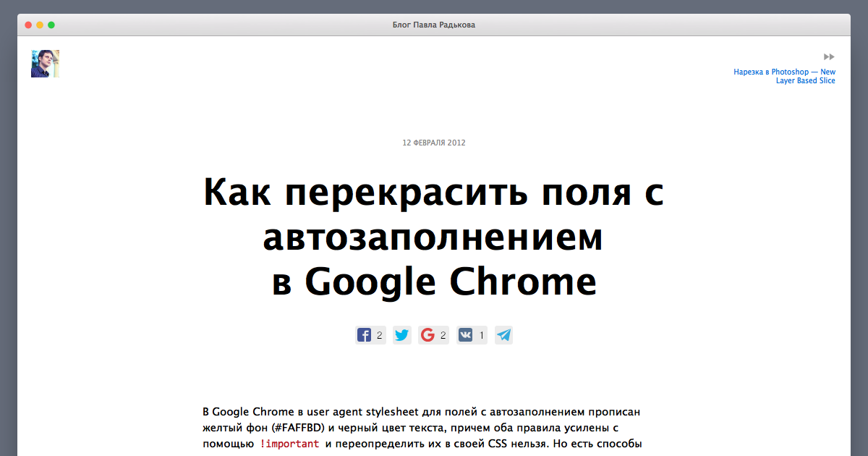Screen dimensions: 868x456
Task: Click the window title 'Блог Павла Радькова'
Action: 434,25
